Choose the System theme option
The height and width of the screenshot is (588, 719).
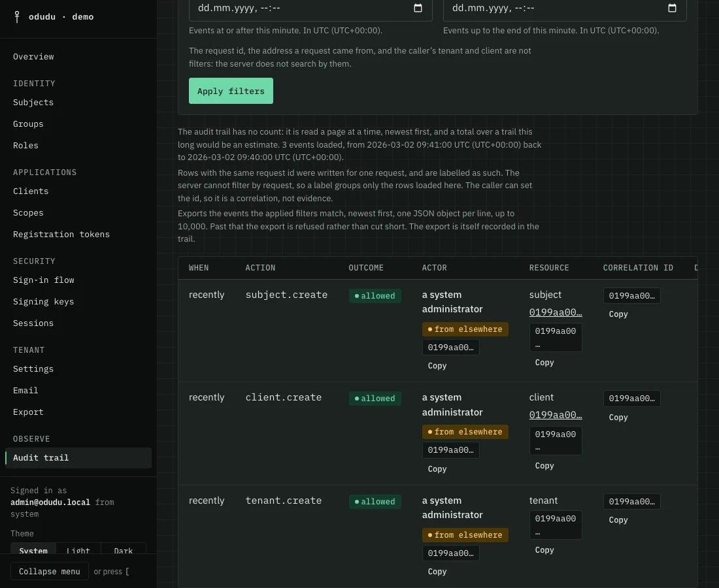(33, 550)
